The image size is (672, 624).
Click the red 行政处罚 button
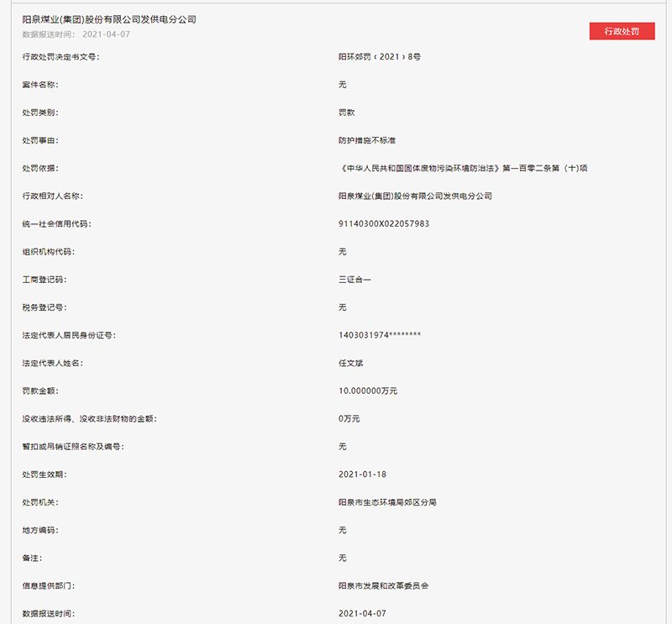point(622,31)
